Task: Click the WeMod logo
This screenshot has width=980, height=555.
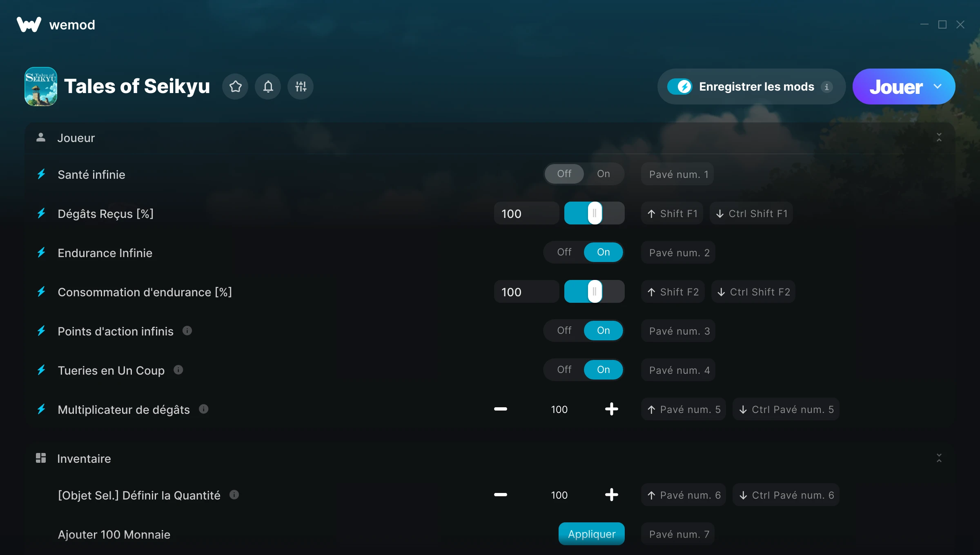Action: pos(29,24)
